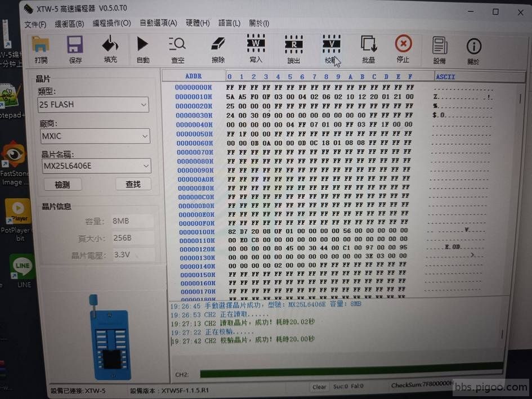Click Clear to reset success and fail counters
The height and width of the screenshot is (399, 532).
pyautogui.click(x=319, y=387)
